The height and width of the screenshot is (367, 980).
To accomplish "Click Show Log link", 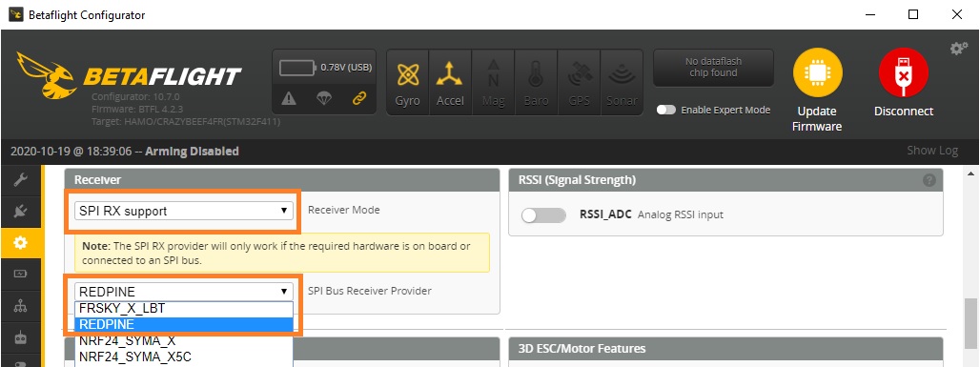I will tap(932, 150).
